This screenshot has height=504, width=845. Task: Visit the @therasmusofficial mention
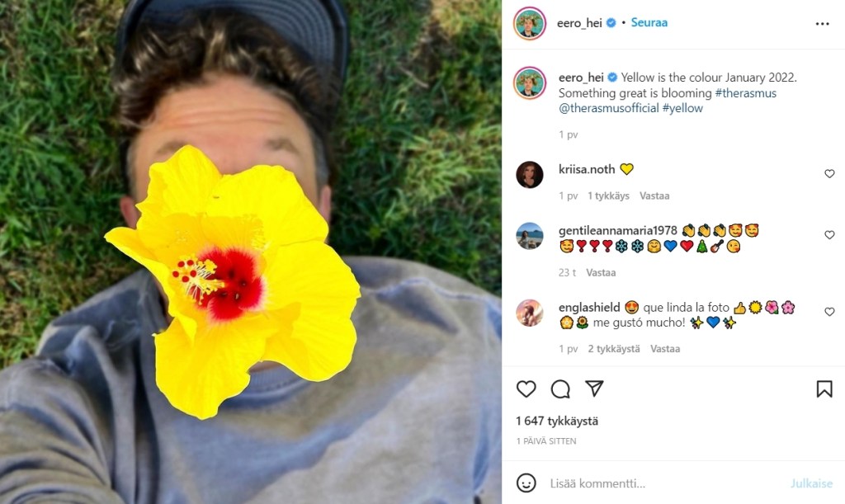coord(609,108)
